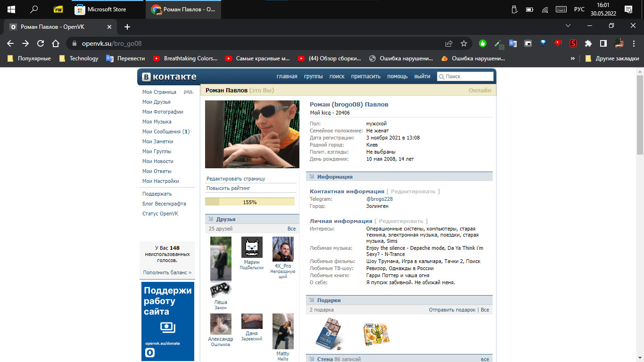The height and width of the screenshot is (362, 644).
Task: Collapse the Информация section header
Action: click(x=399, y=177)
